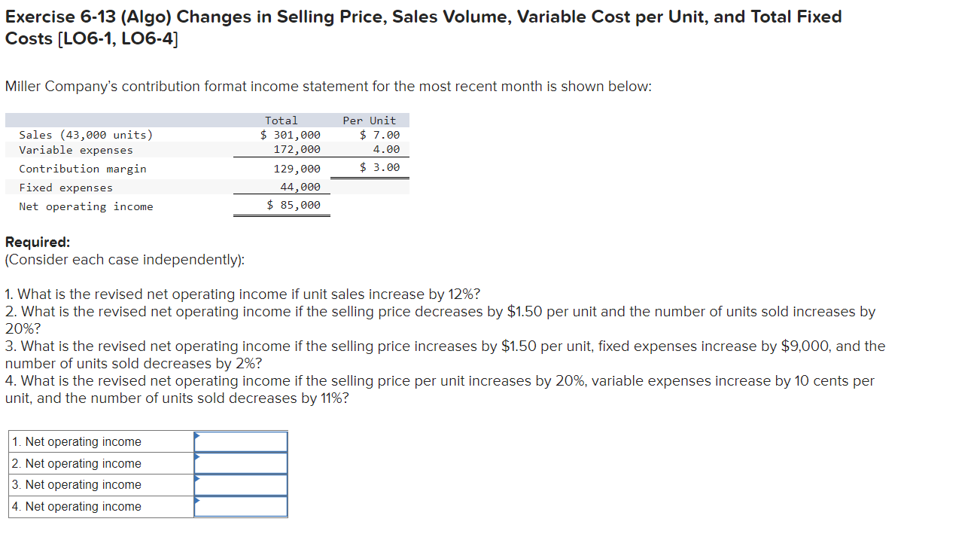Click the Net operating income statement row

coord(87,206)
